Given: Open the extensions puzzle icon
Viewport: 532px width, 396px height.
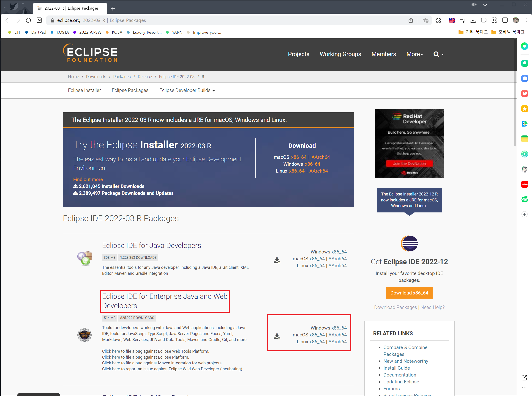Looking at the screenshot, I should pyautogui.click(x=438, y=20).
